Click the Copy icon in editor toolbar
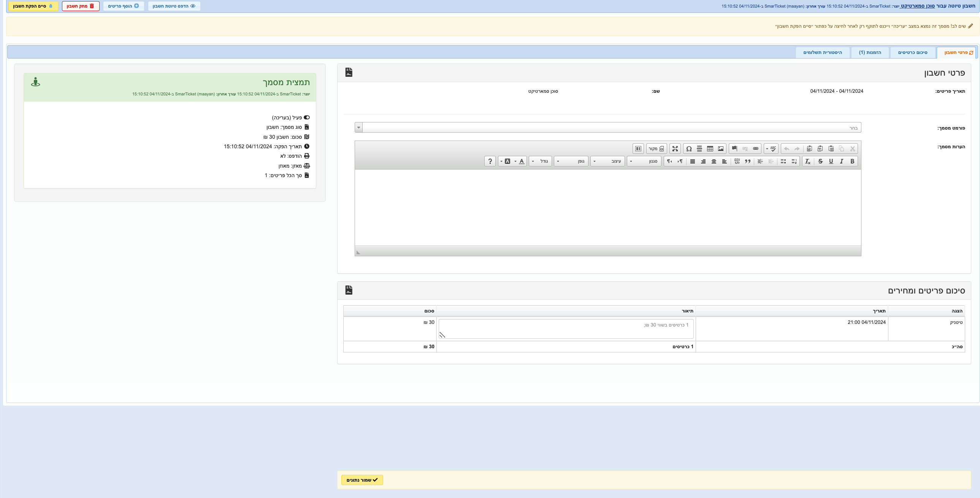 (842, 149)
